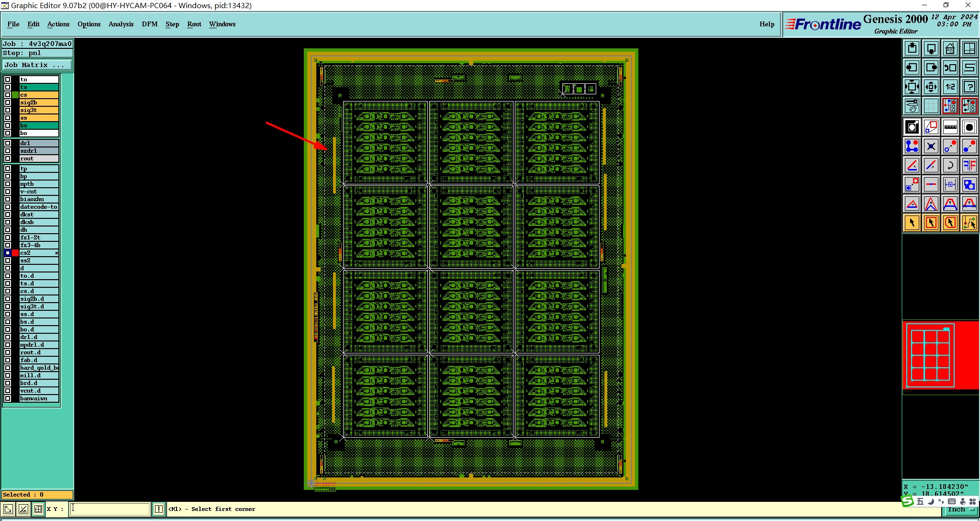The height and width of the screenshot is (521, 980).
Task: Click the Help button
Action: 767,24
